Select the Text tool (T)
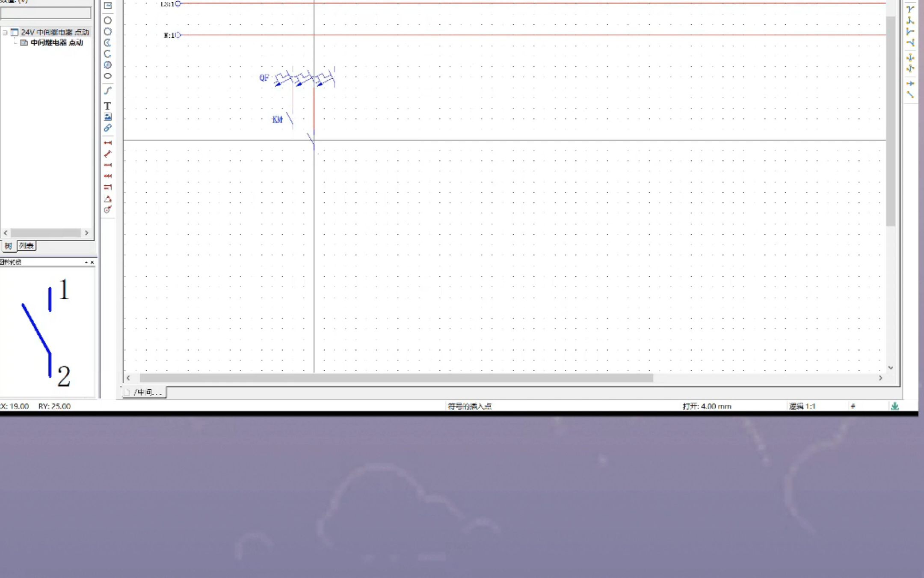The height and width of the screenshot is (578, 924). click(107, 106)
